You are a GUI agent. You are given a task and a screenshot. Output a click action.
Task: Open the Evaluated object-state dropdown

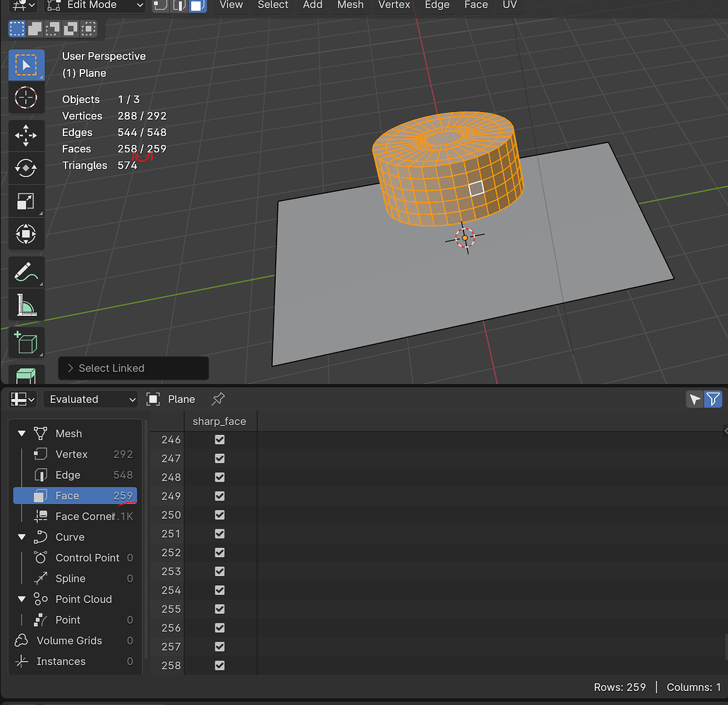[90, 399]
